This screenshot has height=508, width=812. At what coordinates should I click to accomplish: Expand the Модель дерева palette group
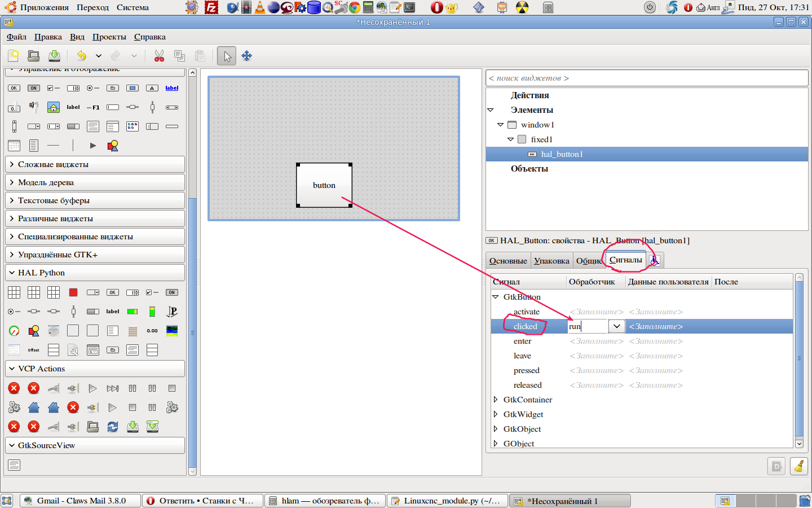click(x=95, y=182)
